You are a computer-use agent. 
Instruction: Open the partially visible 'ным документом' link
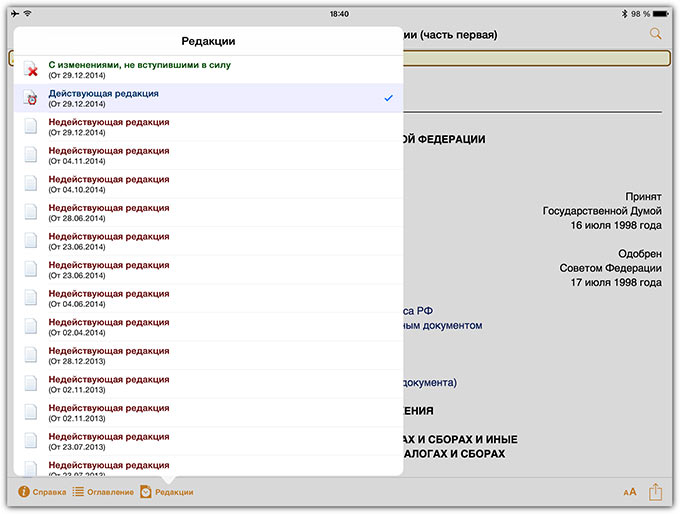coord(443,325)
